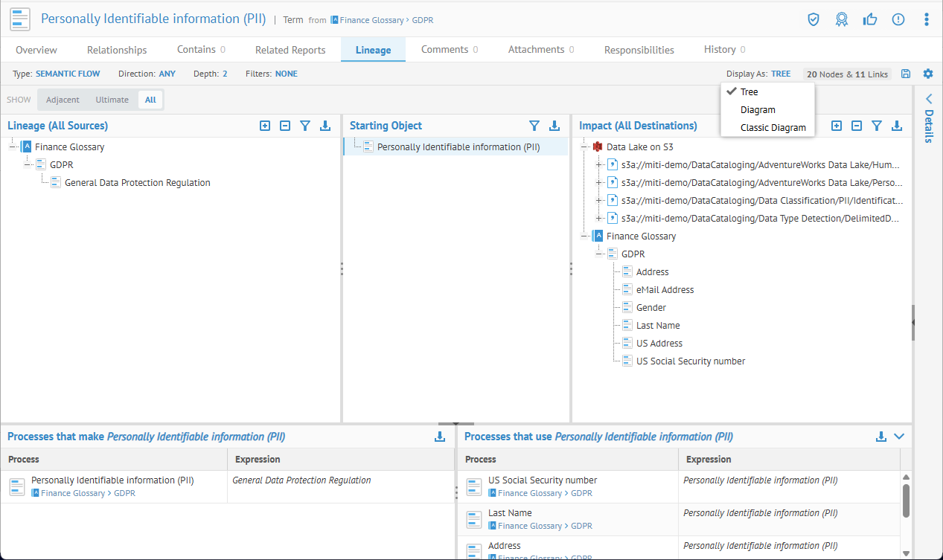Viewport: 943px width, 560px height.
Task: Open lineage settings gear icon
Action: click(927, 74)
